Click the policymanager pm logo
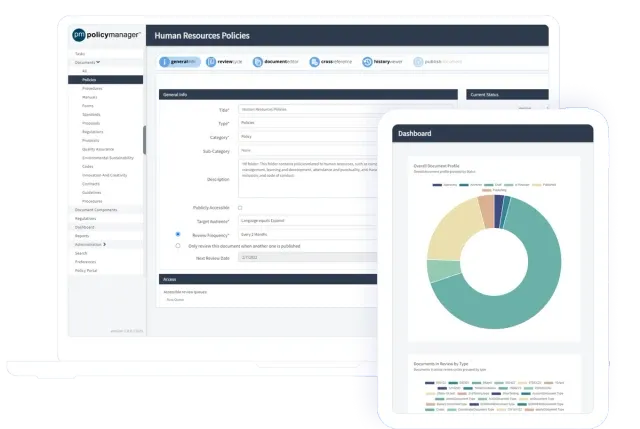The width and height of the screenshot is (640, 429). click(x=79, y=35)
